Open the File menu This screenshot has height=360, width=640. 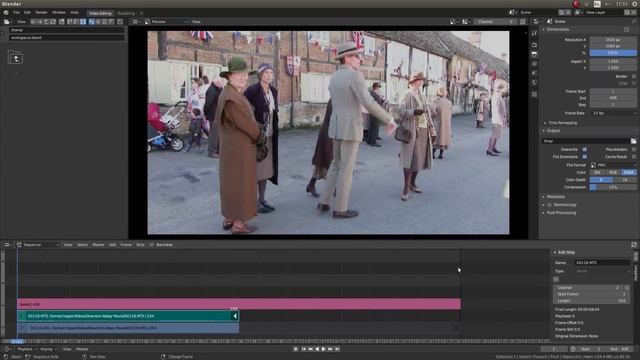(x=16, y=13)
